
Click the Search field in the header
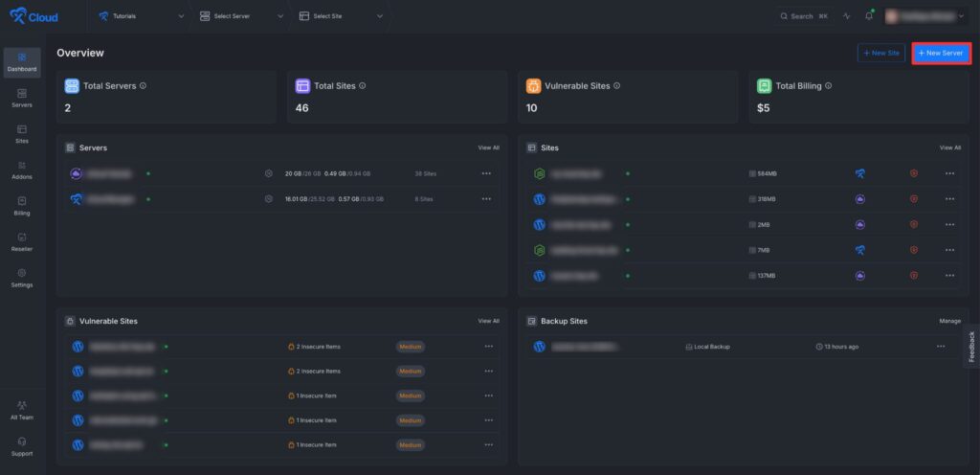point(805,16)
